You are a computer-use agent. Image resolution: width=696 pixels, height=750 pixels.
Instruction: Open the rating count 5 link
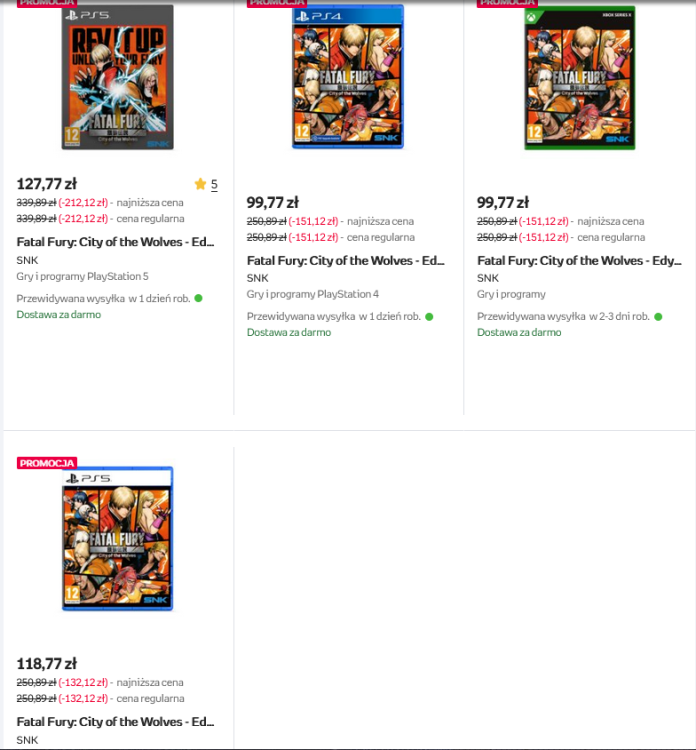pyautogui.click(x=214, y=184)
